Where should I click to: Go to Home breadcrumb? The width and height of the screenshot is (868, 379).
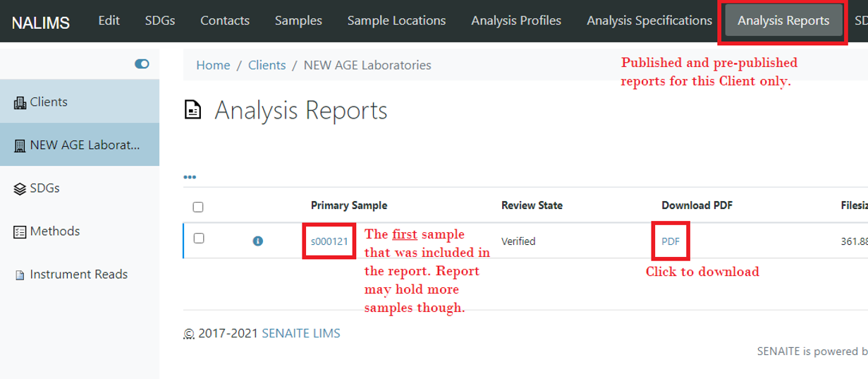point(213,65)
